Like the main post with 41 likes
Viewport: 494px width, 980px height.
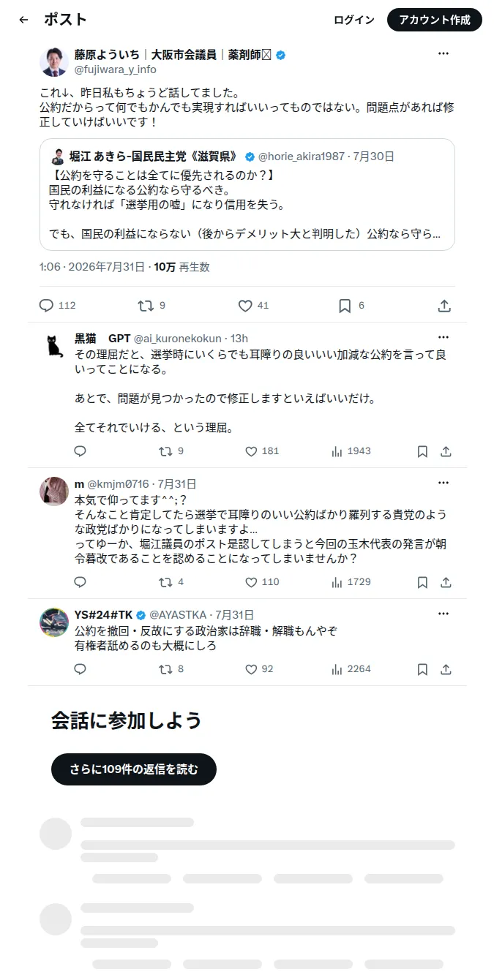pyautogui.click(x=245, y=306)
